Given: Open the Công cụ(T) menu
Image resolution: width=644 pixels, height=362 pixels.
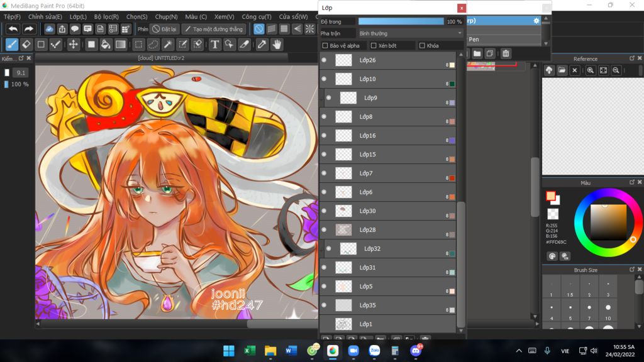Looking at the screenshot, I should [257, 17].
